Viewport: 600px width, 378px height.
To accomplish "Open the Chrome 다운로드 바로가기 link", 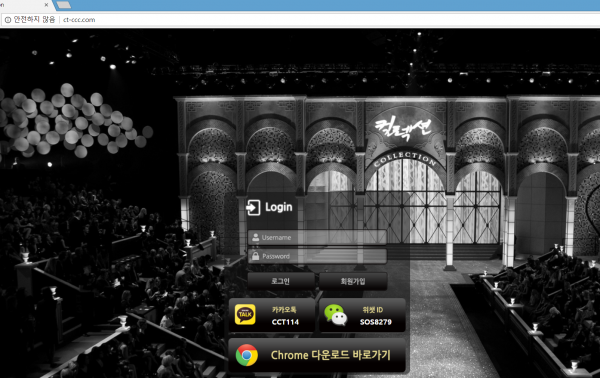I will 316,355.
